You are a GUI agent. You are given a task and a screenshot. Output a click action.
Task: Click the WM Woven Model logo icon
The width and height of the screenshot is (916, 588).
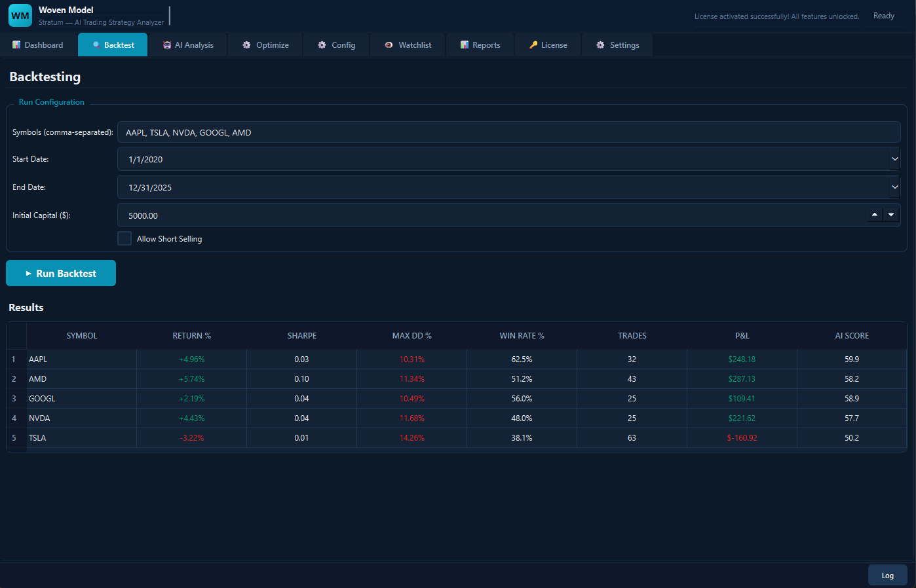[x=20, y=16]
